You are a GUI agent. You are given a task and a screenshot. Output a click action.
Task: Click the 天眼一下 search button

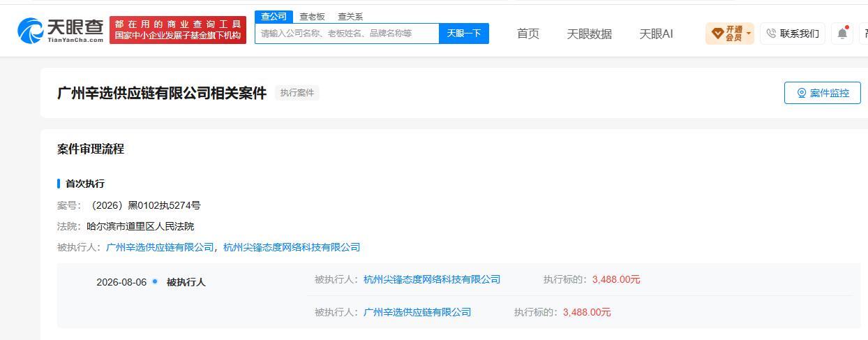tap(464, 33)
